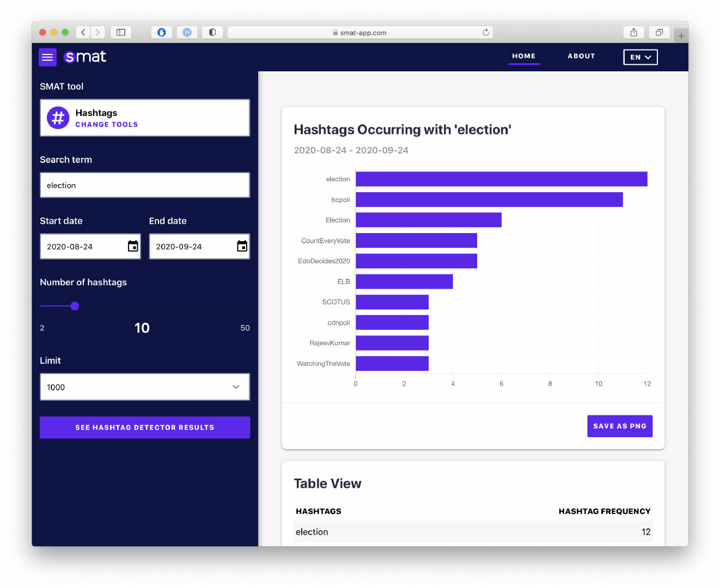Click the Number of hashtags slider handle

[75, 306]
